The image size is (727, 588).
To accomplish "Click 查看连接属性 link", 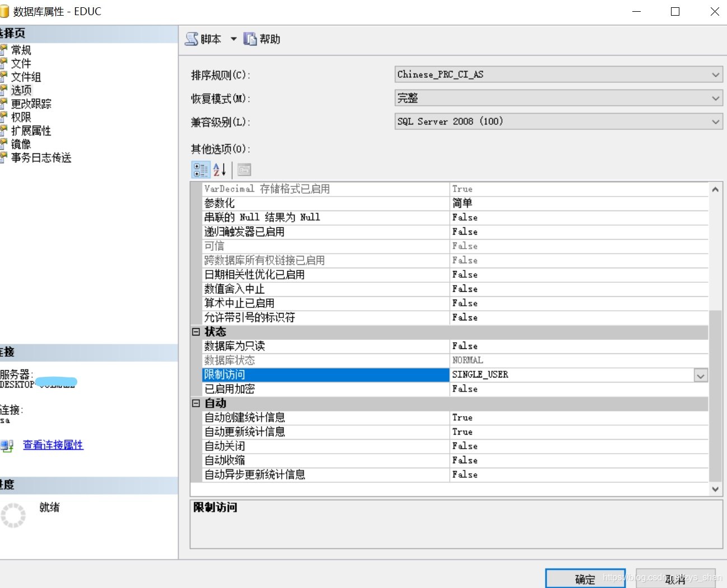I will [x=53, y=445].
